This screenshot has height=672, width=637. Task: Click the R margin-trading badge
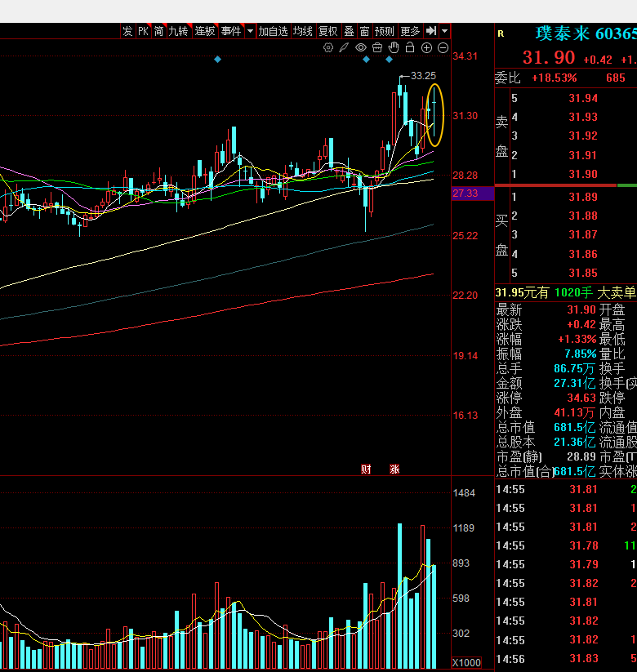click(x=501, y=33)
